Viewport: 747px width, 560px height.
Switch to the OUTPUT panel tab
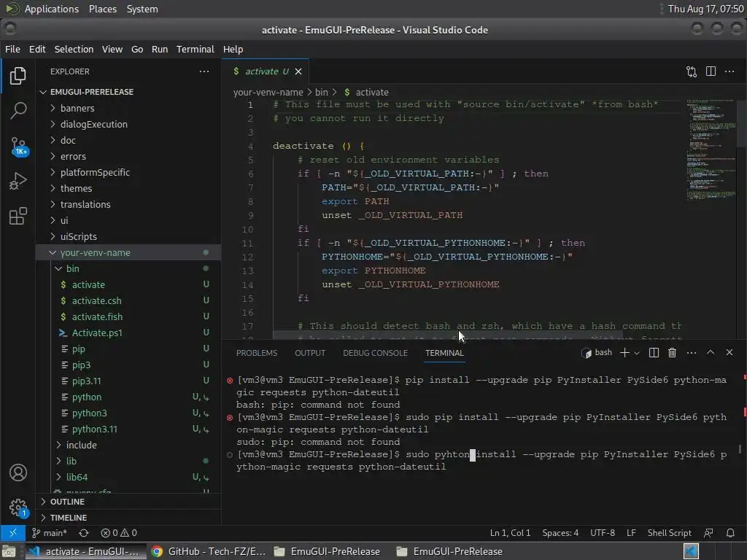pos(309,353)
